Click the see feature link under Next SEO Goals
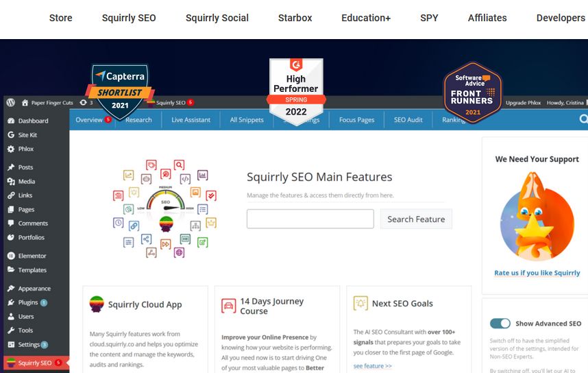Image resolution: width=588 pixels, height=373 pixels. (x=372, y=366)
